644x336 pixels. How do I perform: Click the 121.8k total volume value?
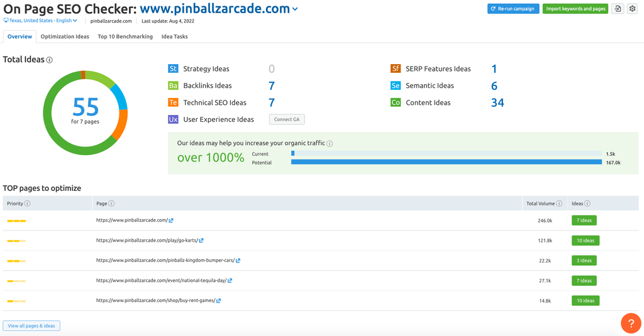tap(545, 241)
